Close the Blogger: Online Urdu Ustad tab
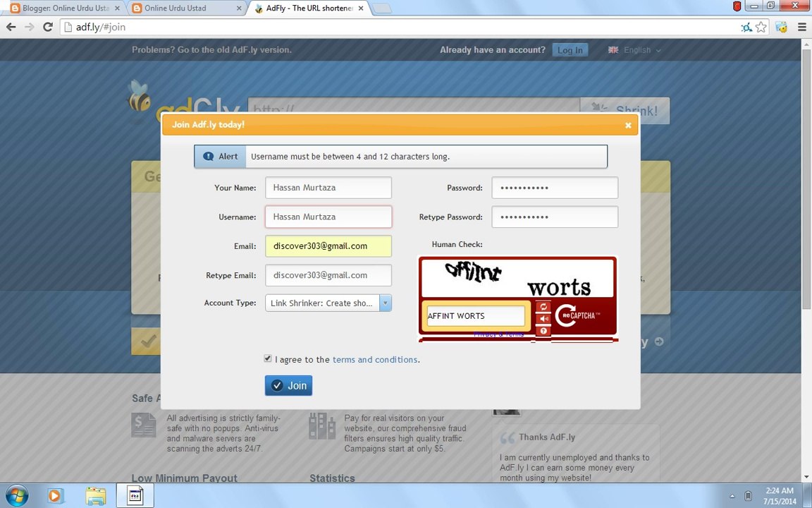812x508 pixels. (117, 8)
